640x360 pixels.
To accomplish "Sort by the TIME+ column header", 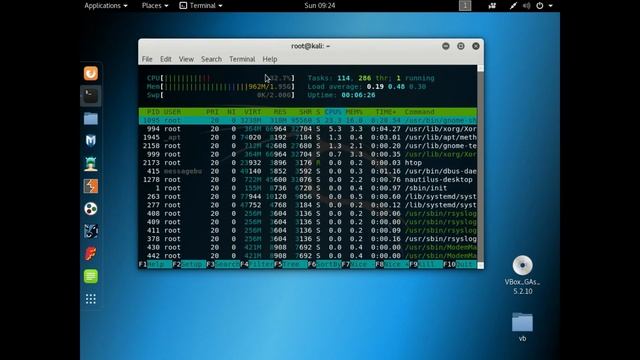I will pos(386,112).
